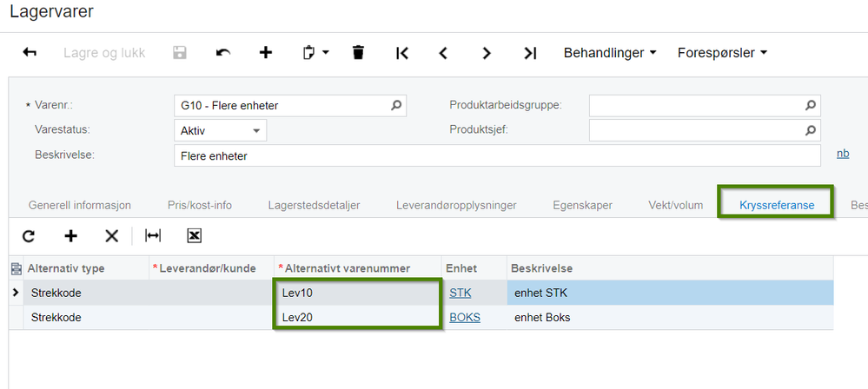The image size is (868, 389).
Task: Click Strekkode cell in the Lev10 row
Action: [86, 293]
